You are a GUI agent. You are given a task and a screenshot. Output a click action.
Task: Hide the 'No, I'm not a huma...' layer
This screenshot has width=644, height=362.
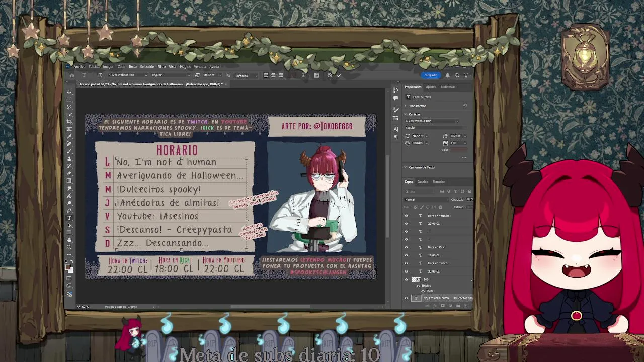[x=407, y=298]
